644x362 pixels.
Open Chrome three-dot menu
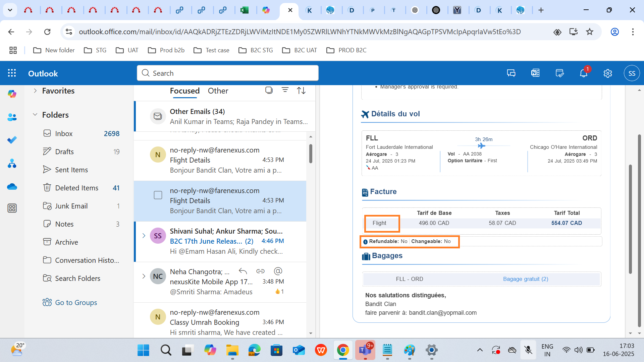[633, 32]
